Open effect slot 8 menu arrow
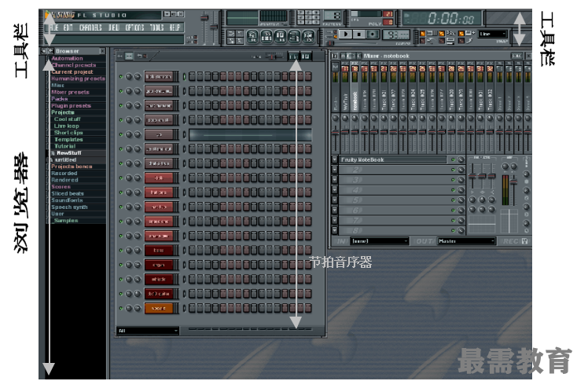This screenshot has height=392, width=577. pyautogui.click(x=335, y=231)
